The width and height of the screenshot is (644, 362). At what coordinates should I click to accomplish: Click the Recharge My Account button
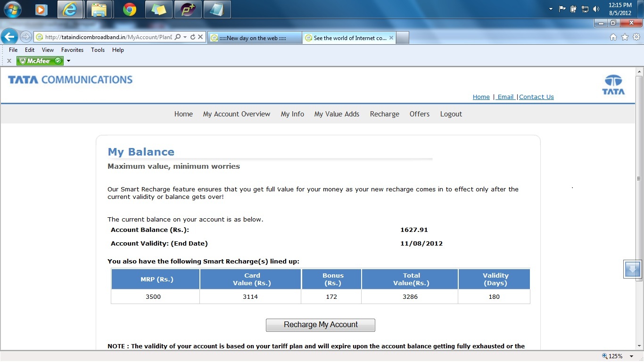point(321,325)
